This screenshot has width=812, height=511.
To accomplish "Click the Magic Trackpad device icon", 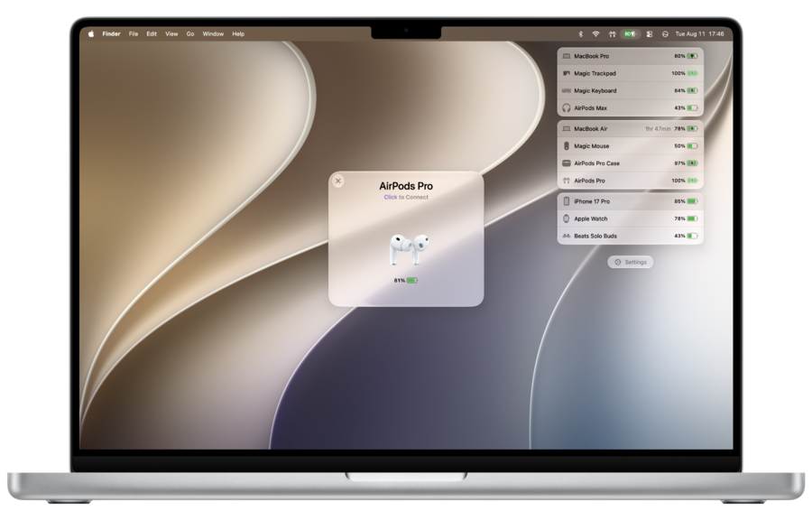I will pyautogui.click(x=566, y=73).
